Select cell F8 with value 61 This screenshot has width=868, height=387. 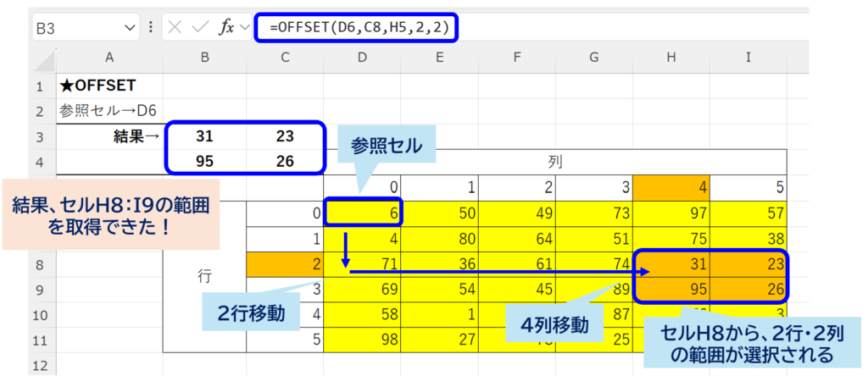[517, 264]
